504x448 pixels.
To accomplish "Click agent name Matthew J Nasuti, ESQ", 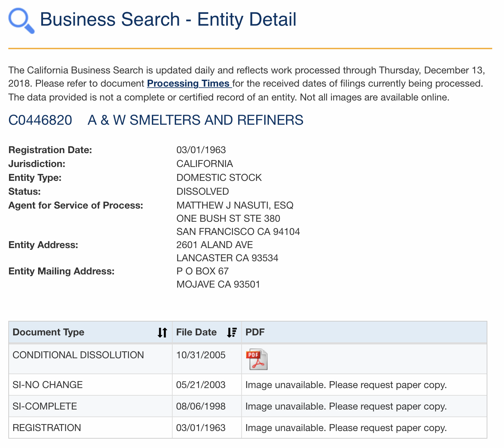I will click(x=235, y=205).
